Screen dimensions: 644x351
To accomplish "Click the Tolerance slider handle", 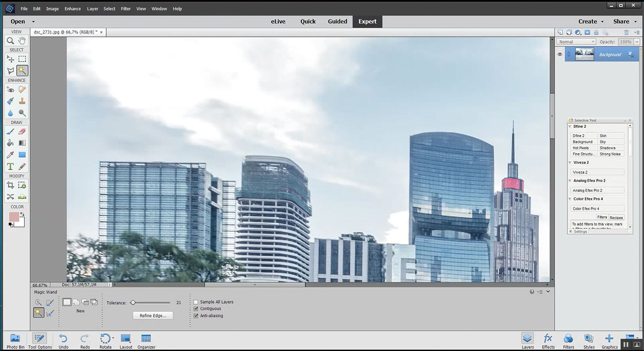I will coord(133,303).
